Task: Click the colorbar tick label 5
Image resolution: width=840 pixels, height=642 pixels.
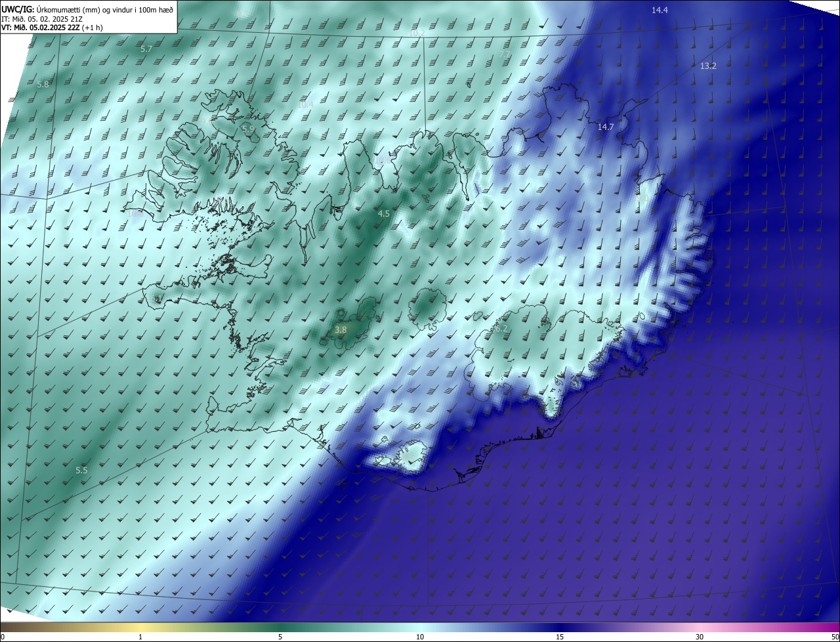Action: [x=280, y=637]
